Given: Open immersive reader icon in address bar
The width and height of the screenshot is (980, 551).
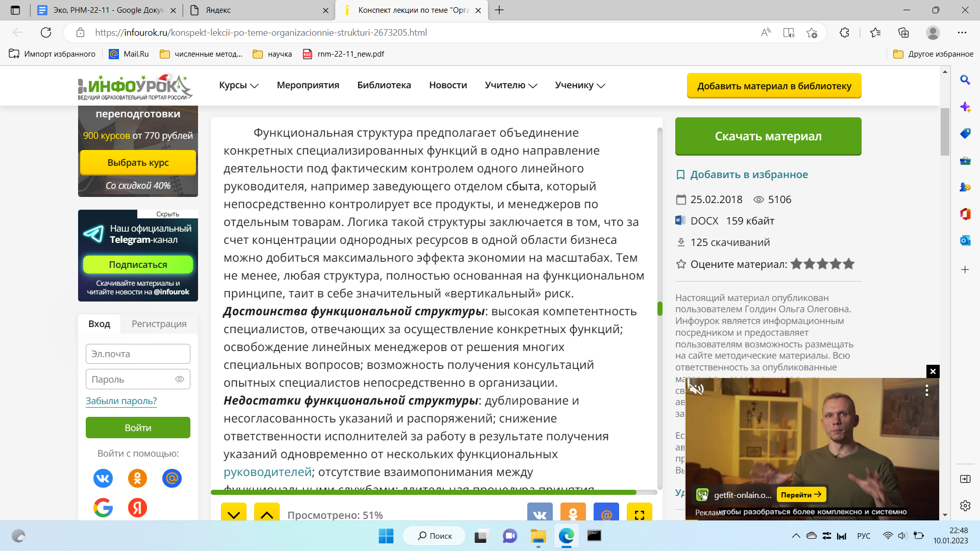Looking at the screenshot, I should (x=789, y=33).
